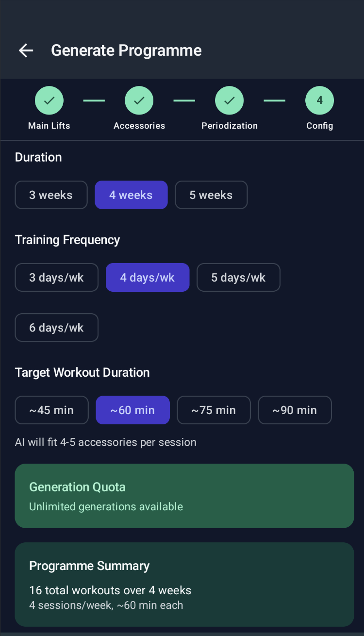This screenshot has height=636, width=364.
Task: Click the Config step circle labeled 4
Action: 319,100
